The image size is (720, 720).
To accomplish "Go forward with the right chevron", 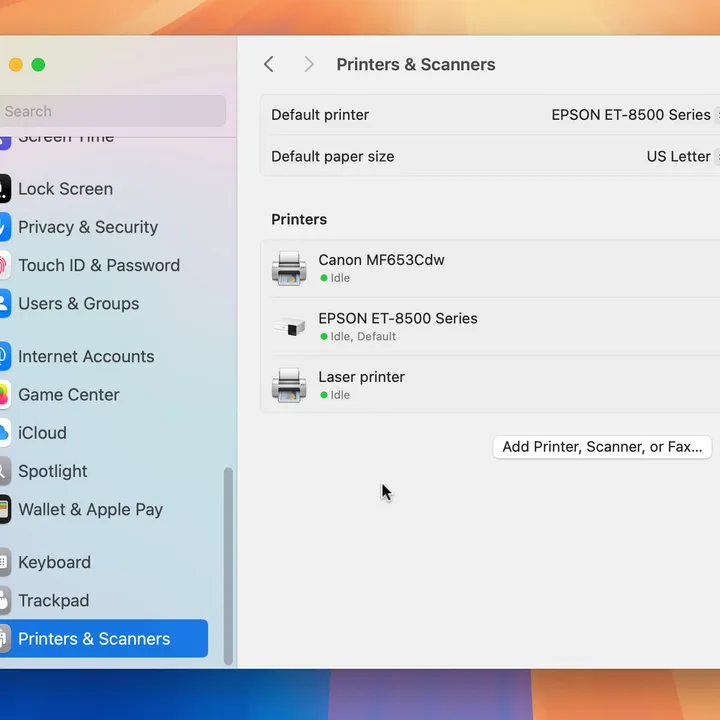I will click(x=309, y=64).
